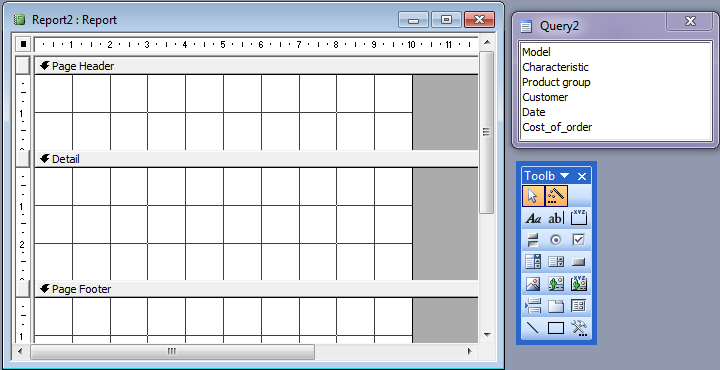Click the Query2 field list title icon

tap(526, 26)
